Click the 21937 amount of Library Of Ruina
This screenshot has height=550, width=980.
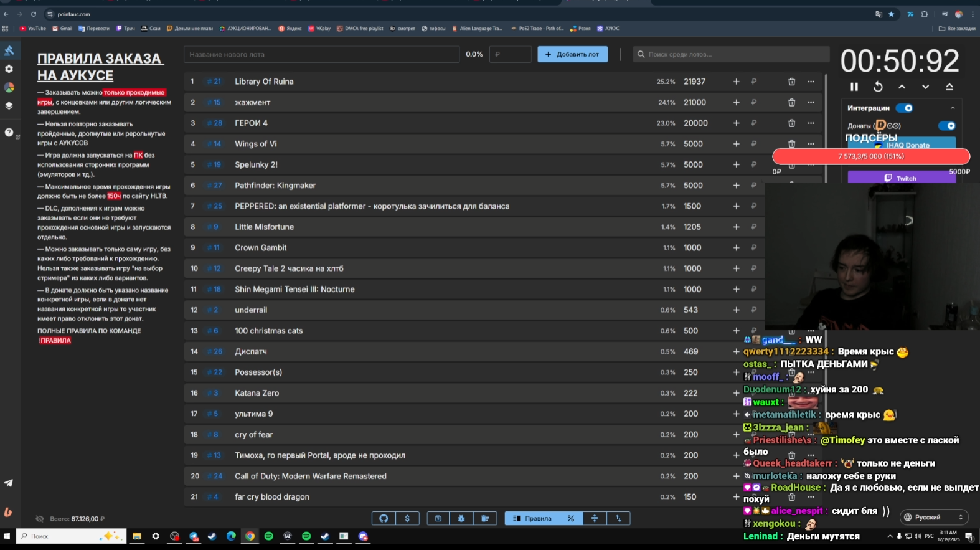click(x=695, y=82)
